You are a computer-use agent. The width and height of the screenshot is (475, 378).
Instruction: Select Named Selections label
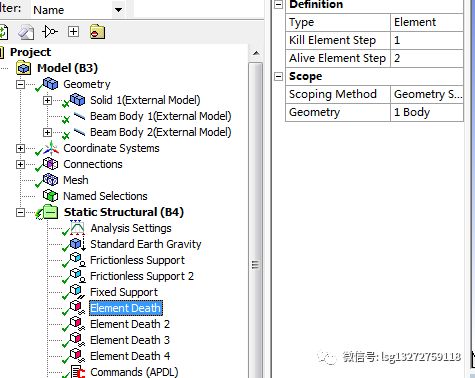coord(105,196)
